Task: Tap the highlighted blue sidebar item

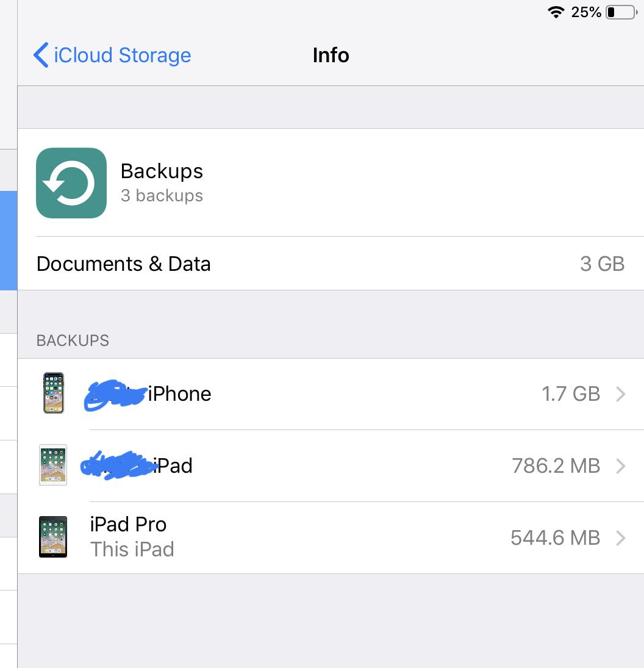Action: tap(9, 240)
